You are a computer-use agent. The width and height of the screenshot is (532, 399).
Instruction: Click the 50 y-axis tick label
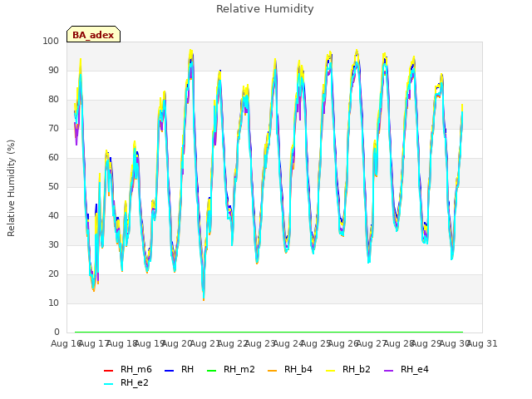53,186
